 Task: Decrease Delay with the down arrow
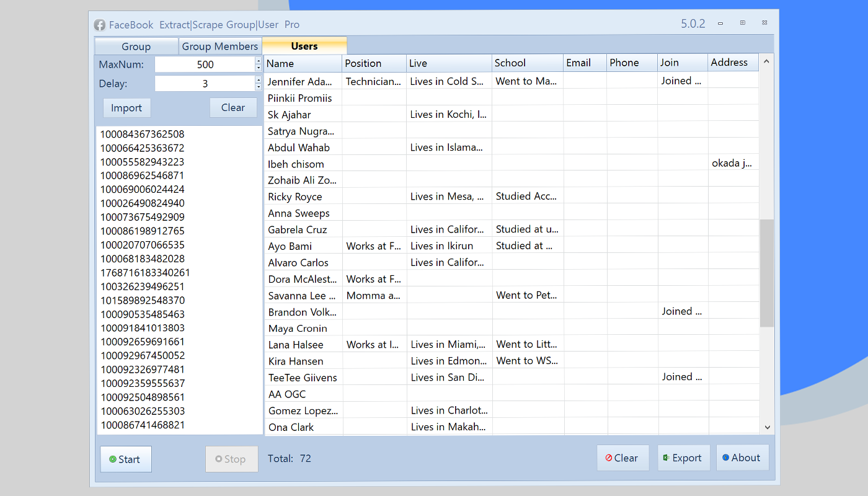point(259,87)
